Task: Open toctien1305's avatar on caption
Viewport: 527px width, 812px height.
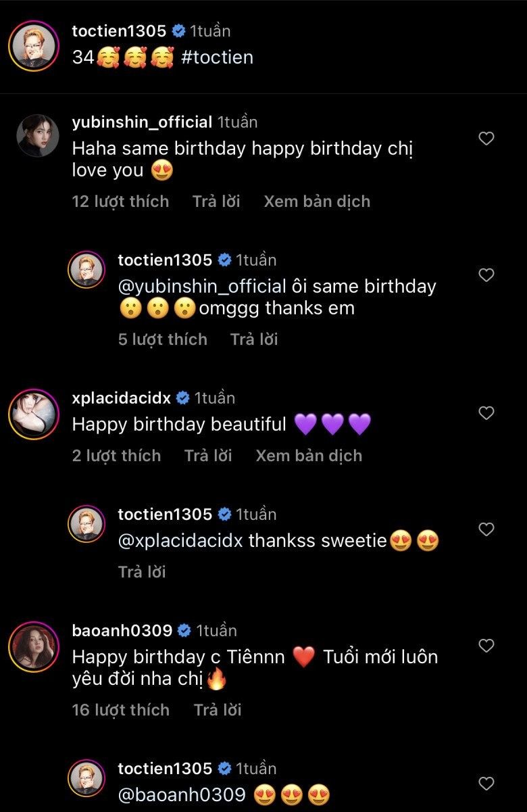Action: 32,48
